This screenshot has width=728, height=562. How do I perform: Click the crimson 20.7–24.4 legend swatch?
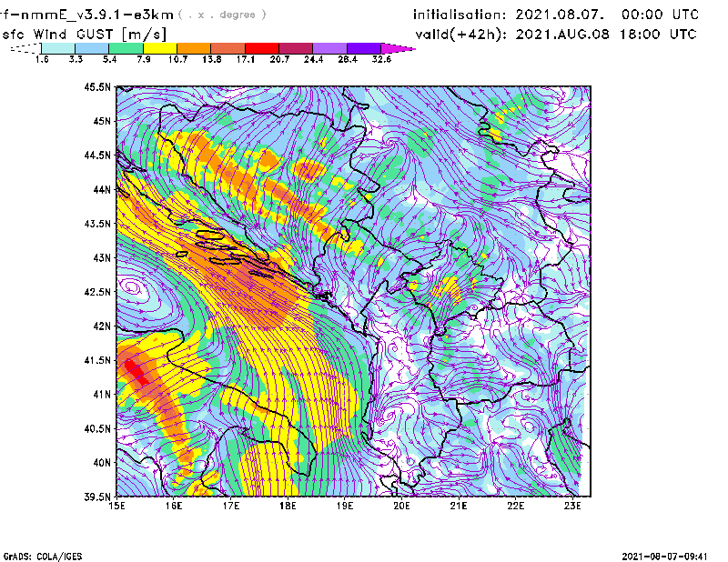296,48
